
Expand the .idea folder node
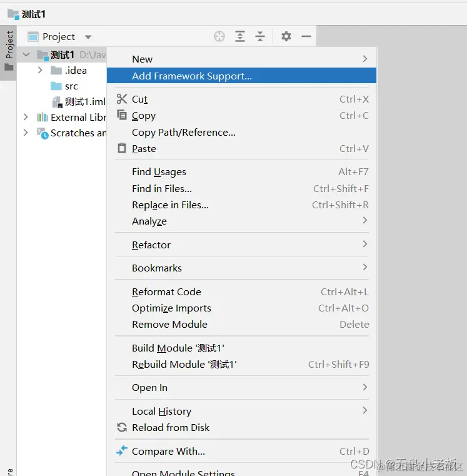[x=40, y=71]
